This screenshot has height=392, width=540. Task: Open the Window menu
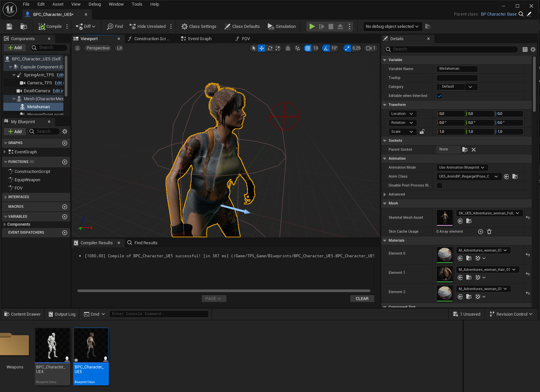(x=116, y=4)
